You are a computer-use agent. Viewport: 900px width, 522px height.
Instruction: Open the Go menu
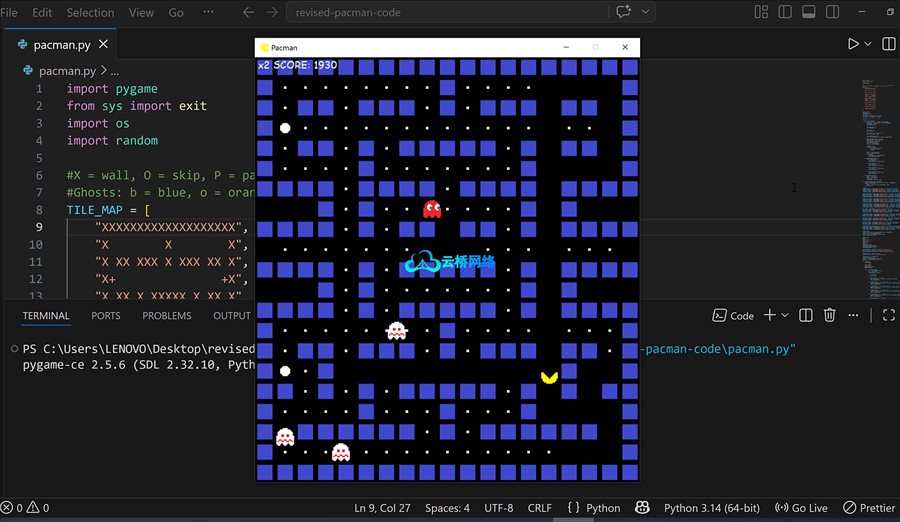tap(176, 12)
